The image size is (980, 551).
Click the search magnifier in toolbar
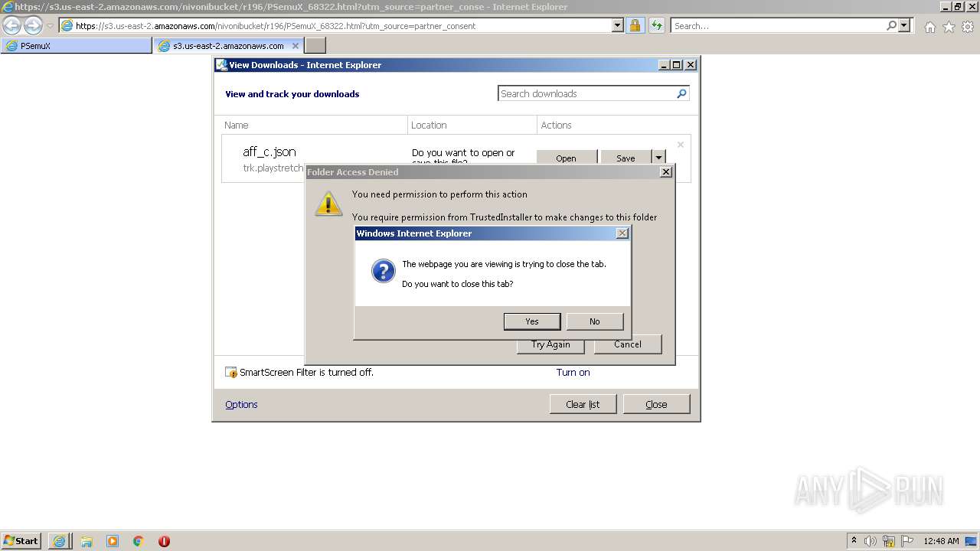[891, 25]
